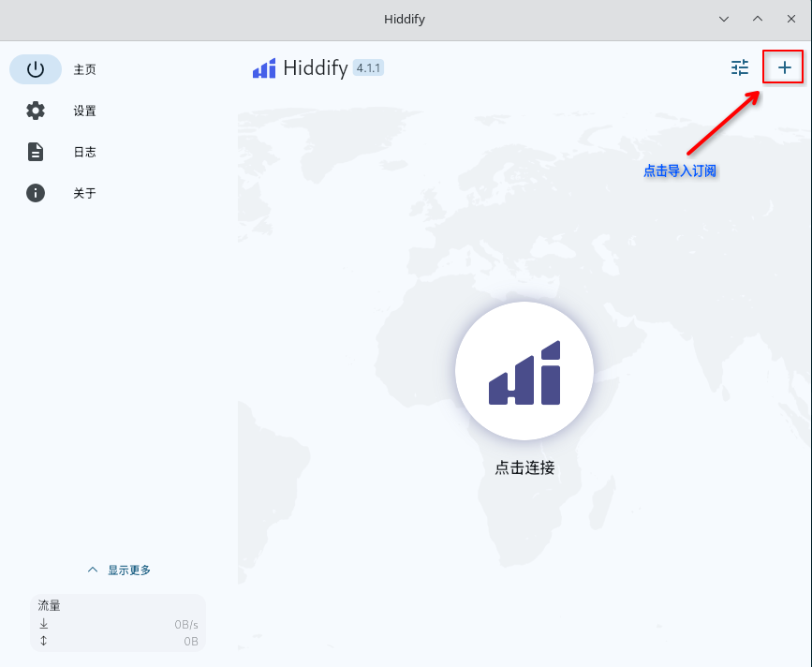Click the total traffic up-down arrow icon

(x=43, y=641)
